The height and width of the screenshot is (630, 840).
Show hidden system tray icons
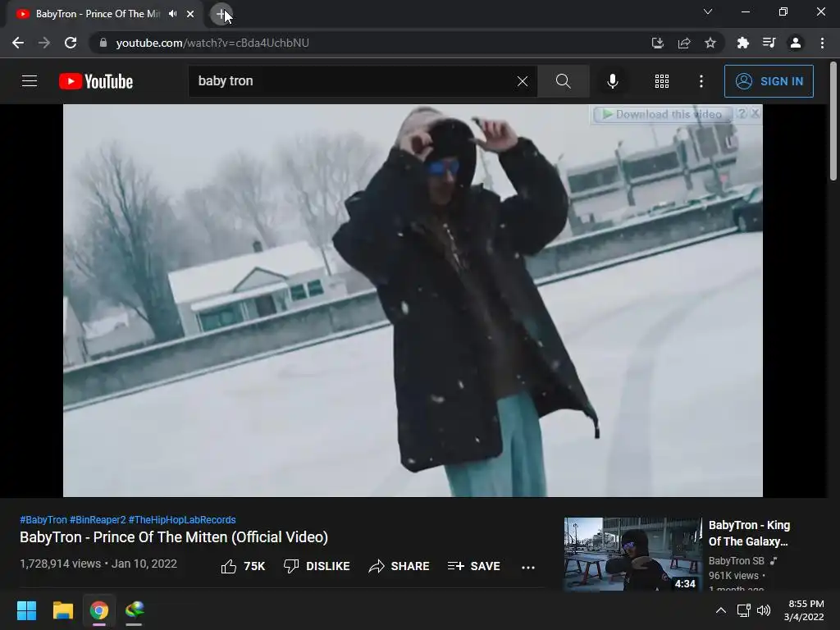point(721,610)
